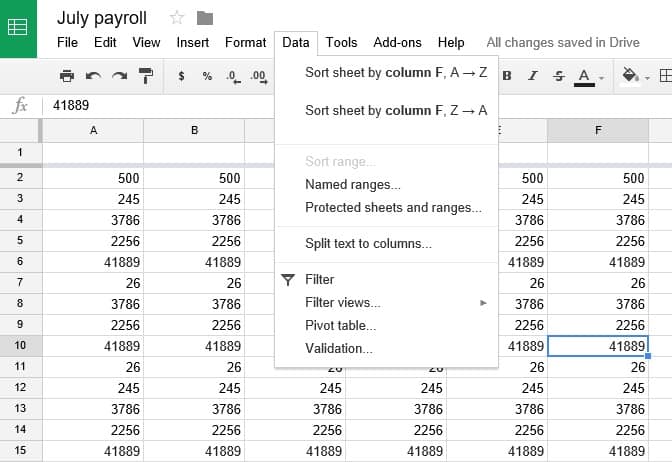Select the Paint format roller icon
This screenshot has width=672, height=462.
click(146, 76)
